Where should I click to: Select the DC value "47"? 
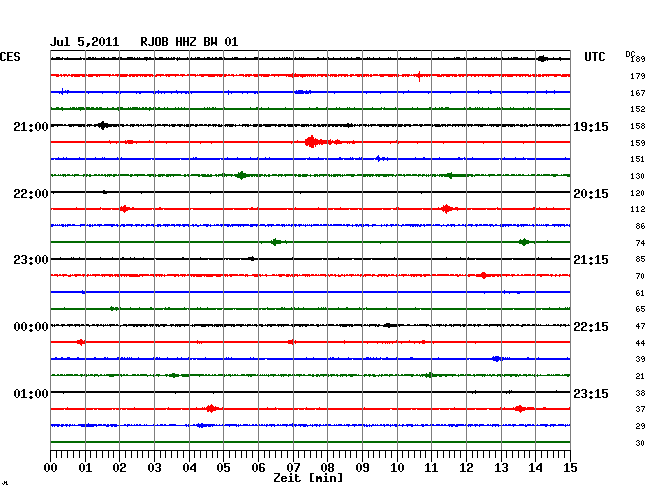640,326
